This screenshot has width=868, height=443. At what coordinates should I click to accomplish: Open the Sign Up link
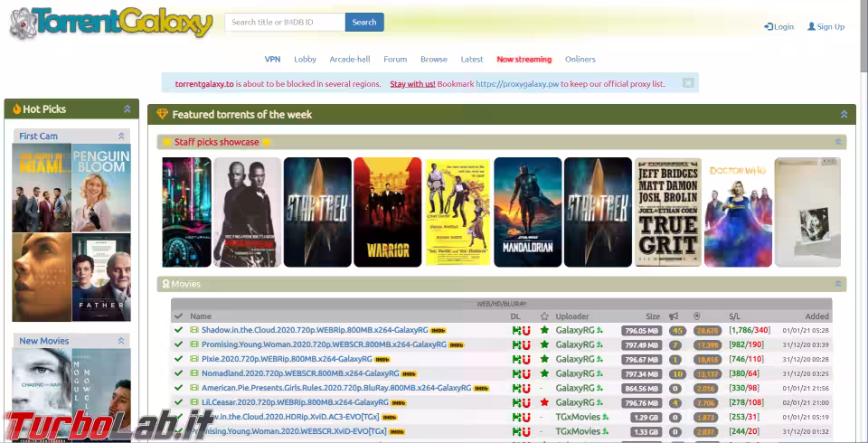coord(826,26)
